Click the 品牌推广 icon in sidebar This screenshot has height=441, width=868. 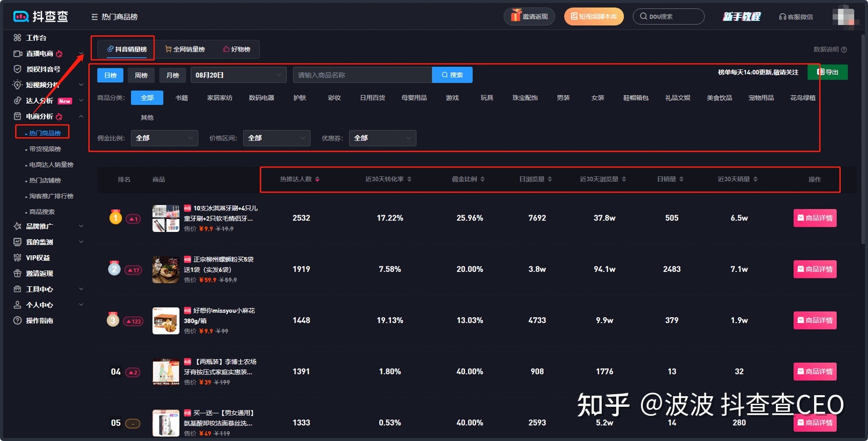(18, 227)
